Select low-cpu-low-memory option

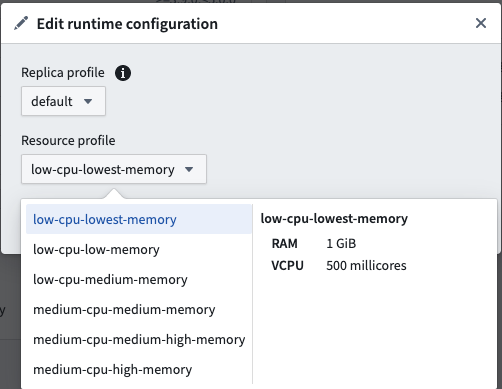click(x=139, y=249)
